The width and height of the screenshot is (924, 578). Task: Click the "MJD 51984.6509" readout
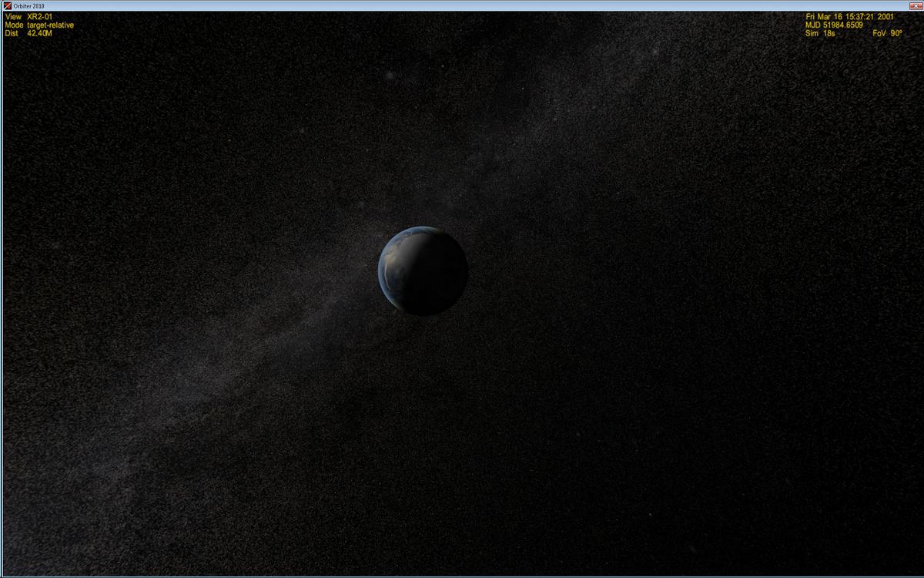pos(834,25)
